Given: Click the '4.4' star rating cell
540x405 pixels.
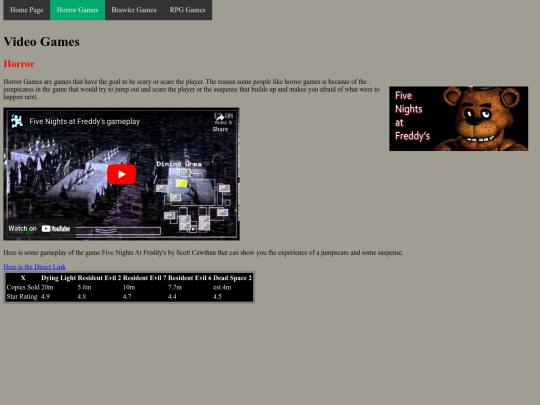Looking at the screenshot, I should [x=172, y=297].
